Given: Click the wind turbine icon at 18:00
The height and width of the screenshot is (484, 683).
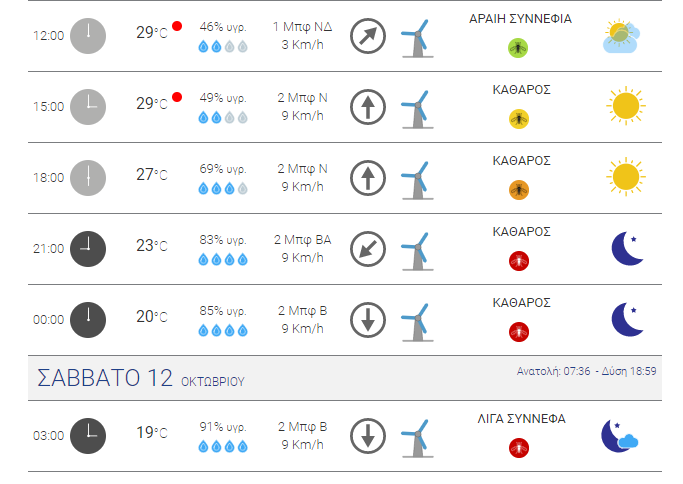Looking at the screenshot, I should [417, 180].
